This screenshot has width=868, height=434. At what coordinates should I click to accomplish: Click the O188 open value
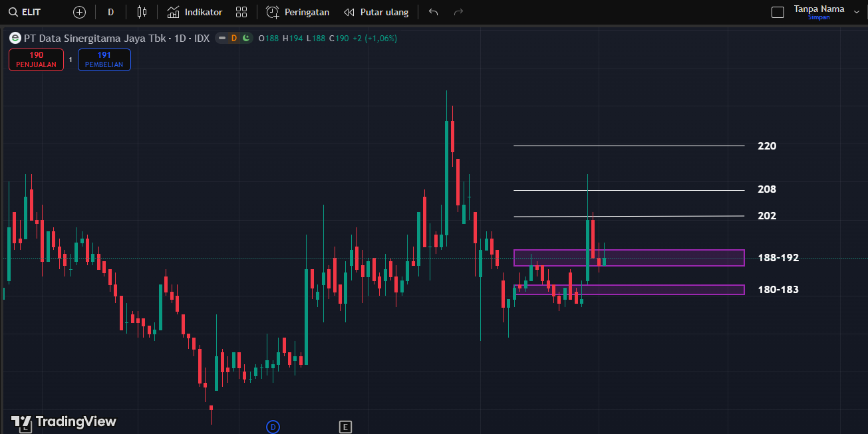[269, 39]
